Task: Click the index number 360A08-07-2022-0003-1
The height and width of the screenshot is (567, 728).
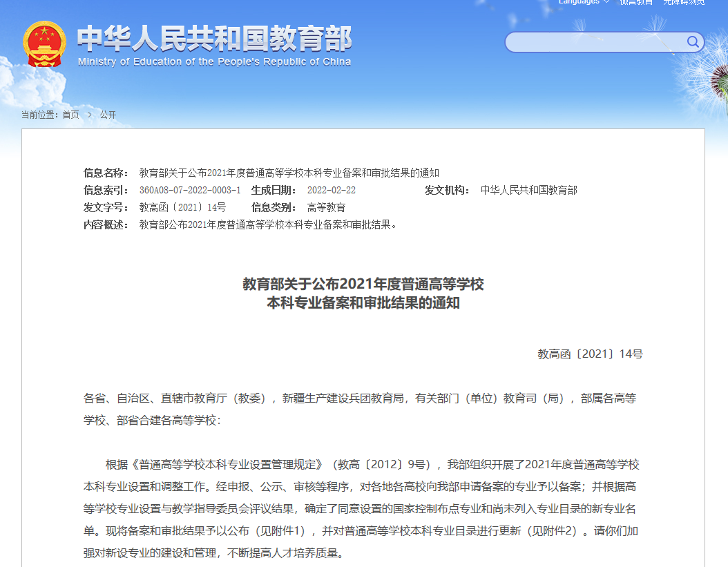Action: [x=190, y=190]
